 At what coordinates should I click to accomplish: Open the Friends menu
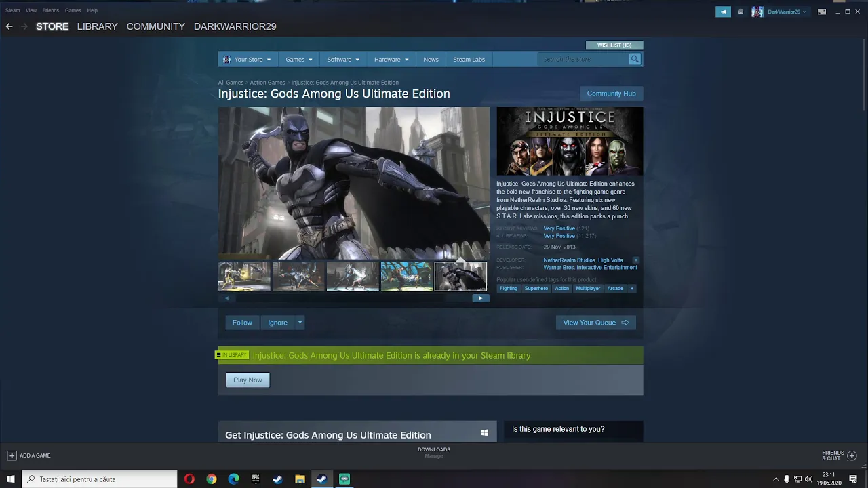pos(51,10)
